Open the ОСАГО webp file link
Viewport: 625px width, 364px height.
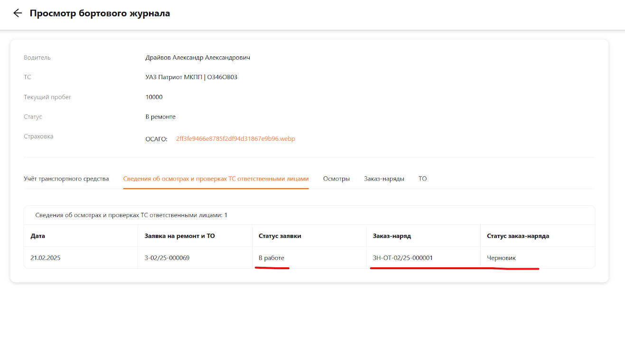point(235,139)
